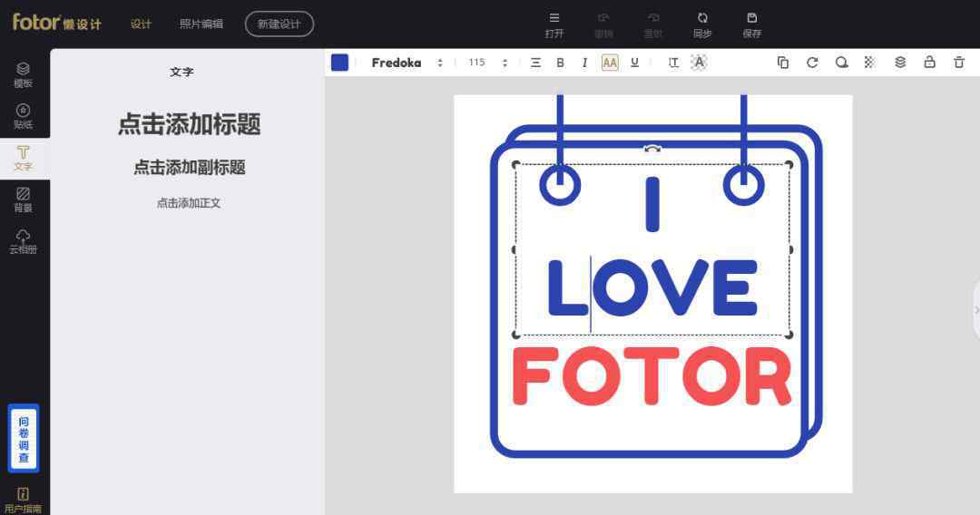
Task: Delete the selected element with trash icon
Action: tap(959, 63)
